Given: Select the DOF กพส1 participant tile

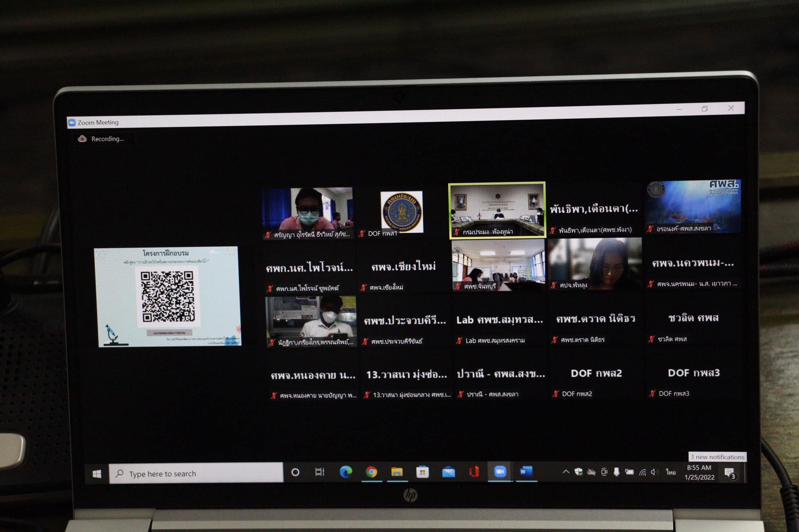Looking at the screenshot, I should click(402, 213).
